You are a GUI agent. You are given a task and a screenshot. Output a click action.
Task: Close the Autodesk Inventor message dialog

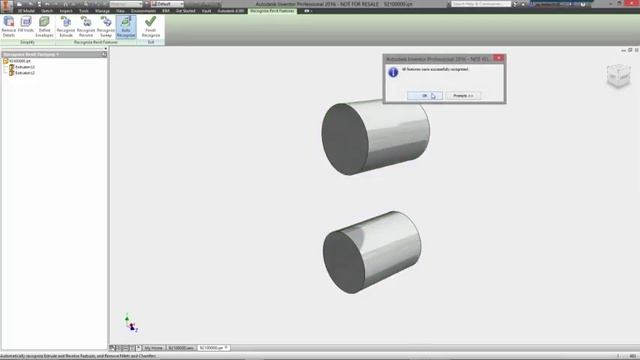coord(498,58)
